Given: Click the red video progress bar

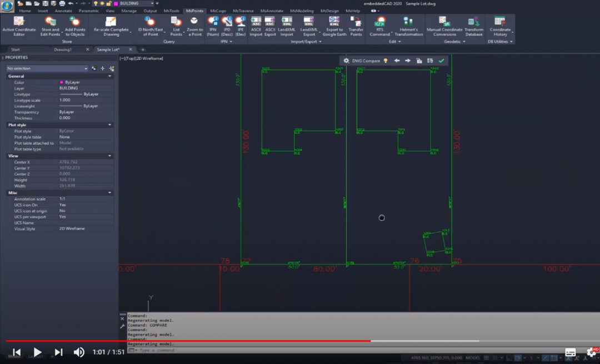Looking at the screenshot, I should coord(189,341).
